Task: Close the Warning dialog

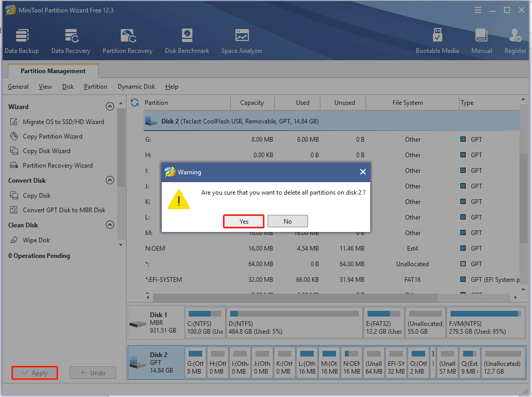Action: click(x=362, y=172)
